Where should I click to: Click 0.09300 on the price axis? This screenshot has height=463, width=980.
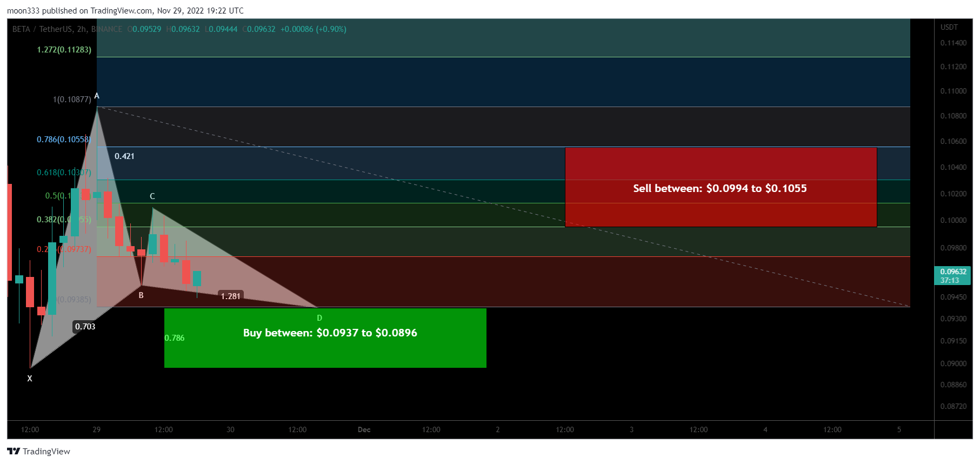coord(954,319)
